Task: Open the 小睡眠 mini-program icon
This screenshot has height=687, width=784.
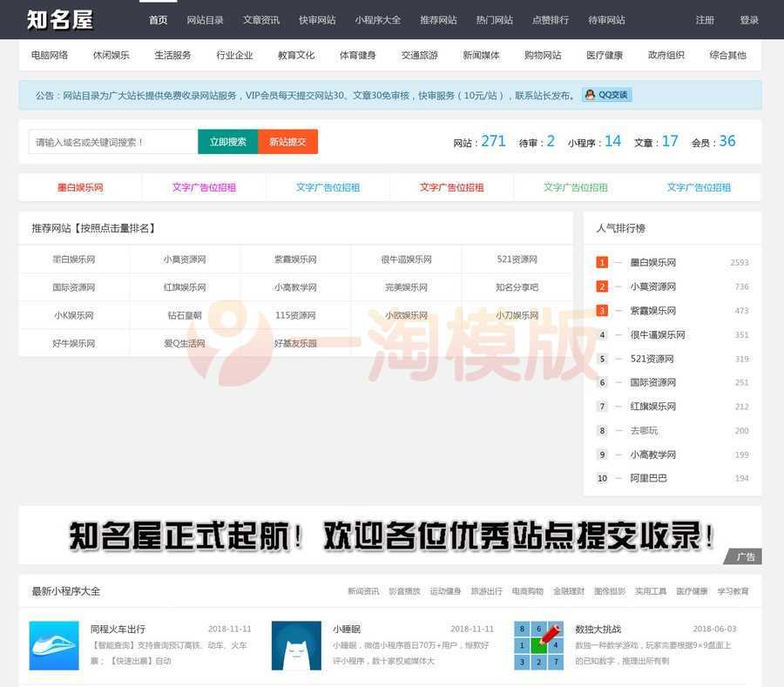Action: point(296,645)
